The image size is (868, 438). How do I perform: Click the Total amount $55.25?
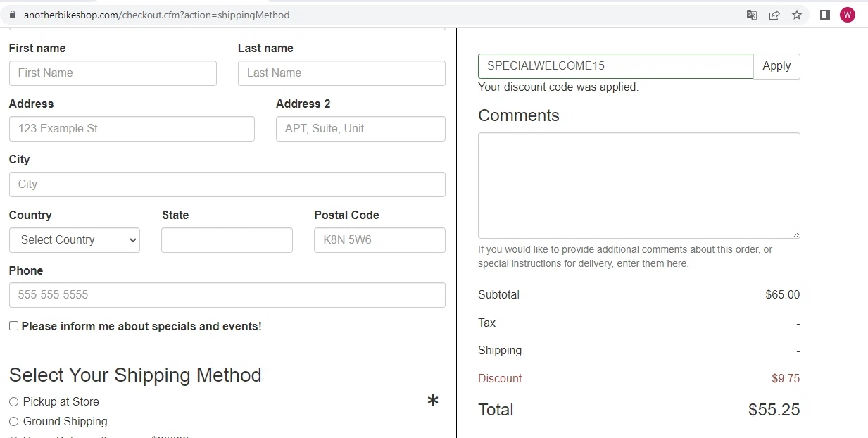[x=774, y=410]
